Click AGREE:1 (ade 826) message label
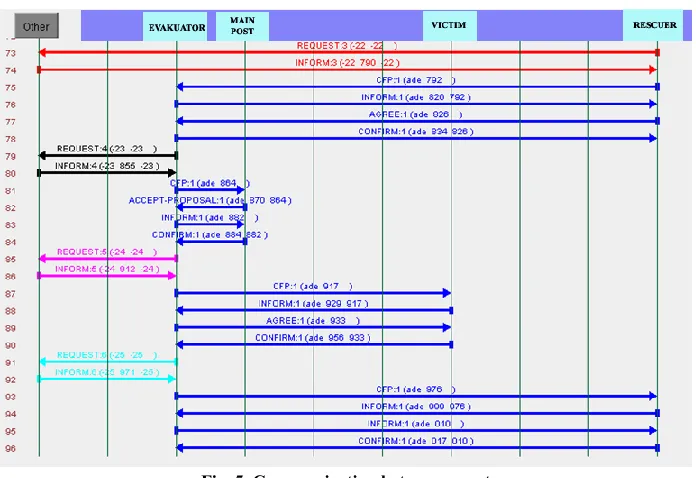This screenshot has height=478, width=696. point(416,115)
